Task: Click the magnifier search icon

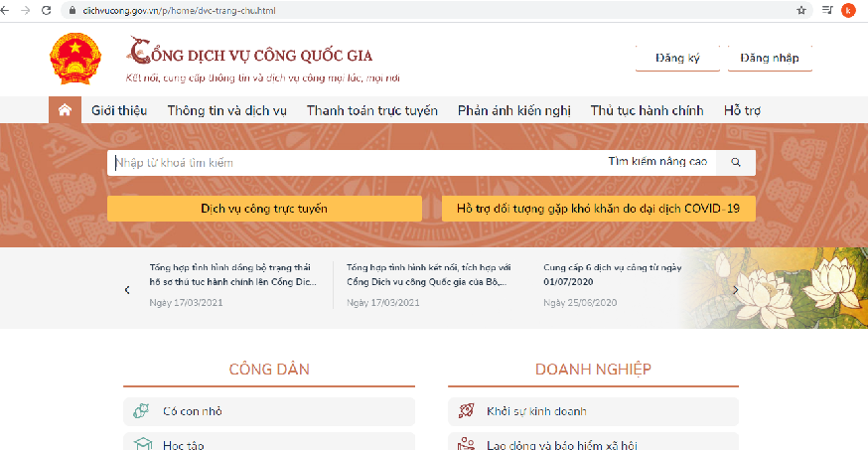Action: pyautogui.click(x=735, y=162)
